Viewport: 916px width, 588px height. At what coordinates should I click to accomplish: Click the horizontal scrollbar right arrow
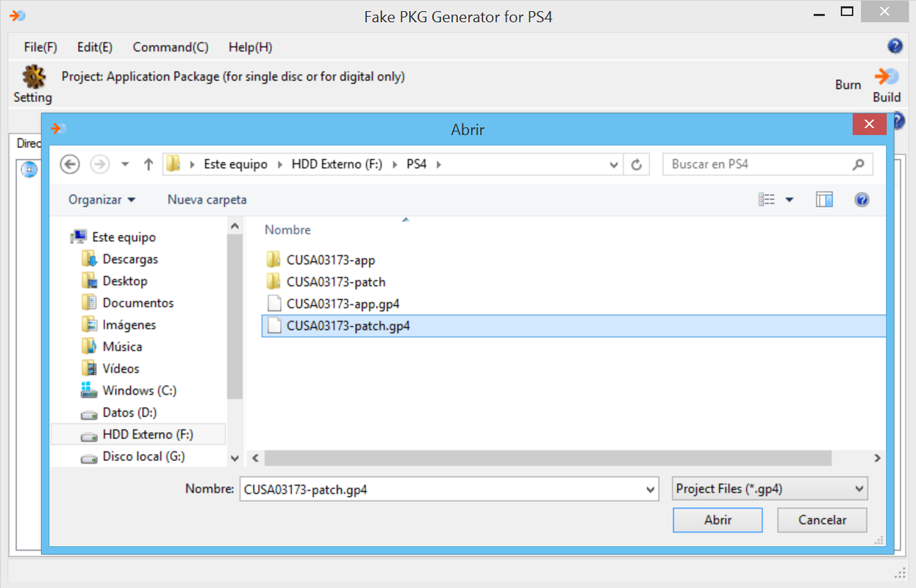(x=877, y=458)
